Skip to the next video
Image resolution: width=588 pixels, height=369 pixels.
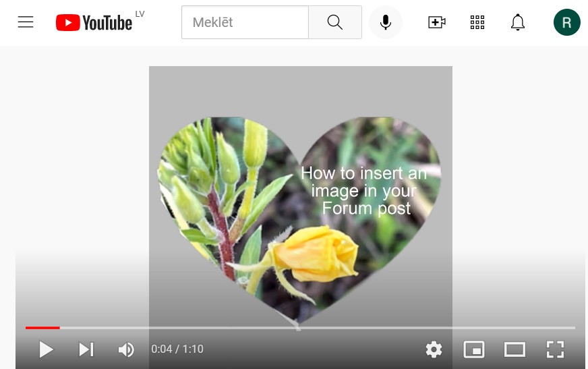point(86,349)
